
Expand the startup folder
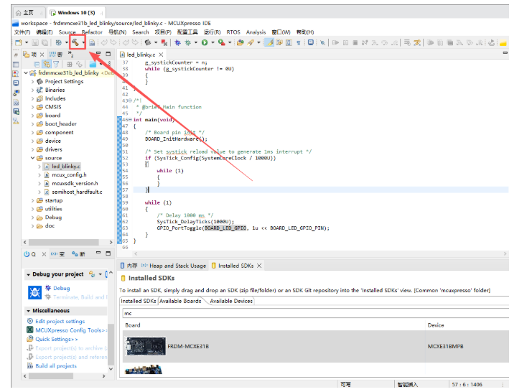click(x=32, y=200)
